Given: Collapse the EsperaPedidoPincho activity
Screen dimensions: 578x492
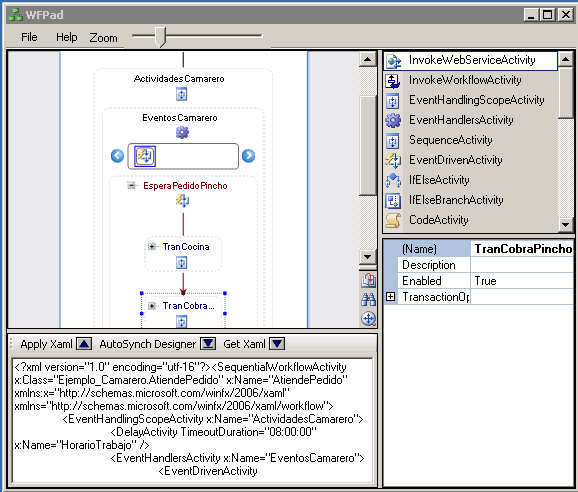Looking at the screenshot, I should [131, 185].
